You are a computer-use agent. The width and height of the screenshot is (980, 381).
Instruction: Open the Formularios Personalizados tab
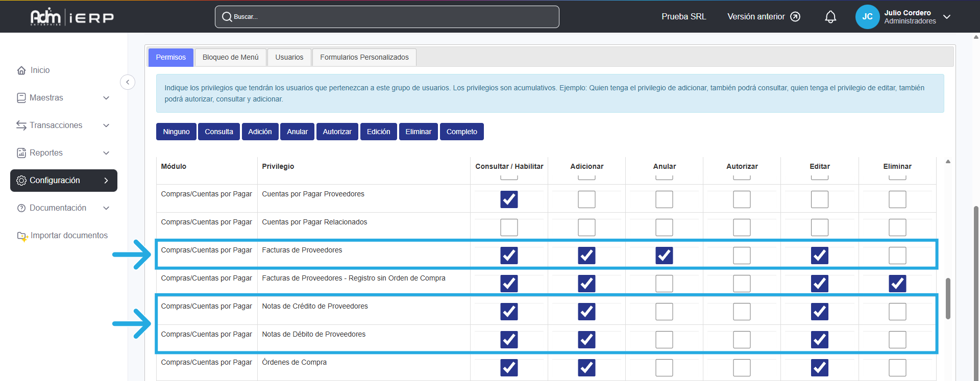click(364, 57)
